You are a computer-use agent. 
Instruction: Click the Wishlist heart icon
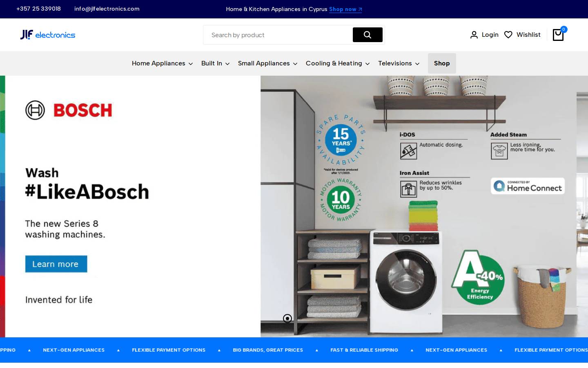[x=508, y=35]
